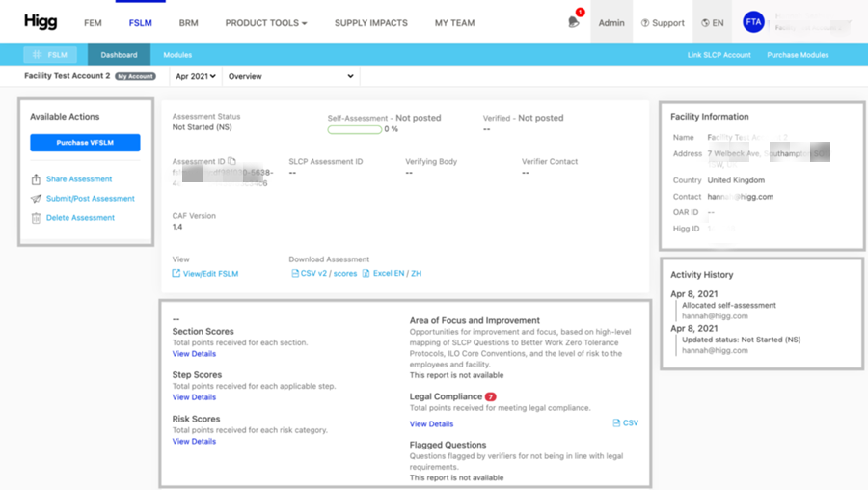
Task: Click the FSLM grid icon in sub-bar
Action: pos(37,54)
